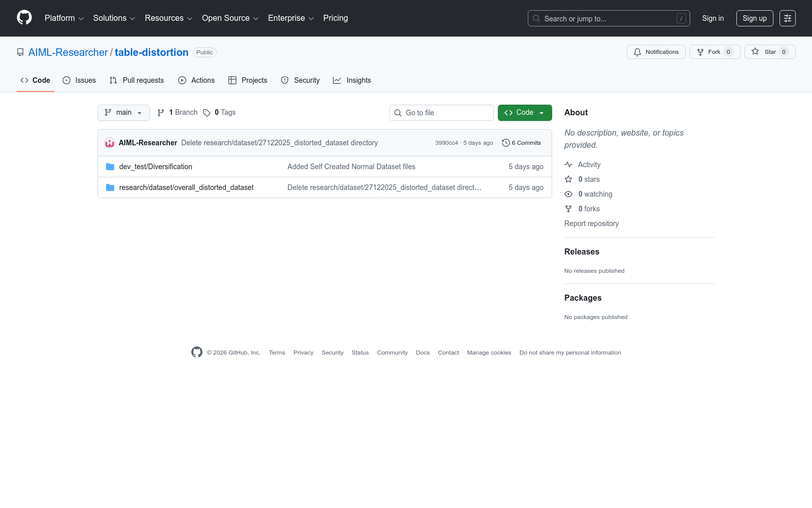View the 1 Branch link
The width and height of the screenshot is (812, 508).
pyautogui.click(x=177, y=113)
